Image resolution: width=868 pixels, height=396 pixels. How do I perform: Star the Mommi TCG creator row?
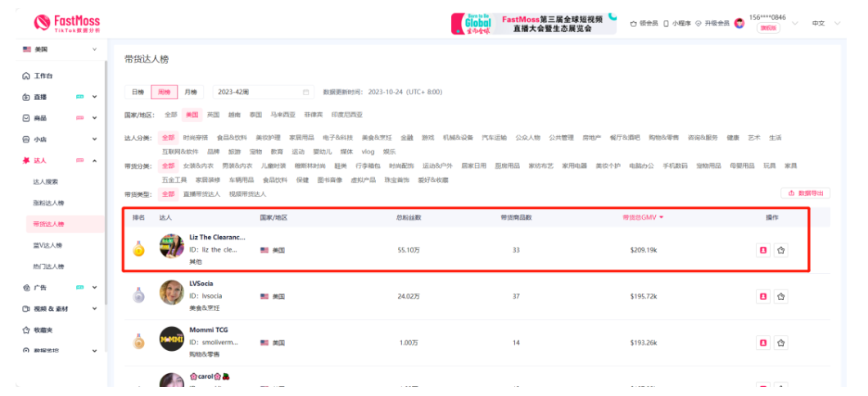click(781, 343)
